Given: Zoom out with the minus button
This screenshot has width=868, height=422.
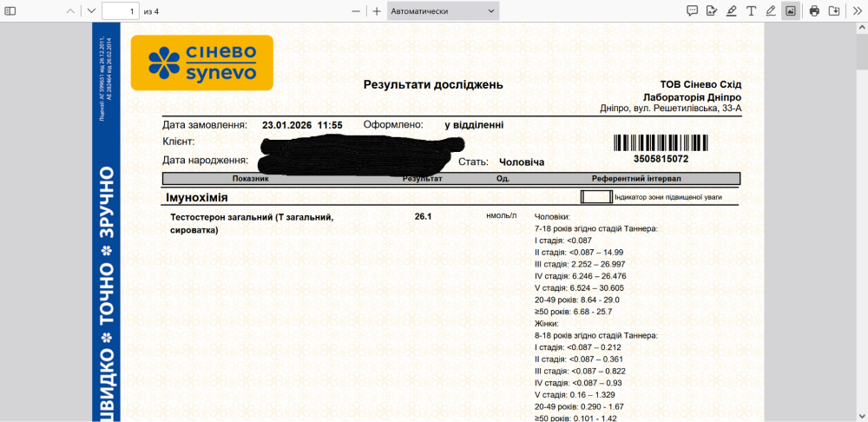Looking at the screenshot, I should (x=356, y=11).
